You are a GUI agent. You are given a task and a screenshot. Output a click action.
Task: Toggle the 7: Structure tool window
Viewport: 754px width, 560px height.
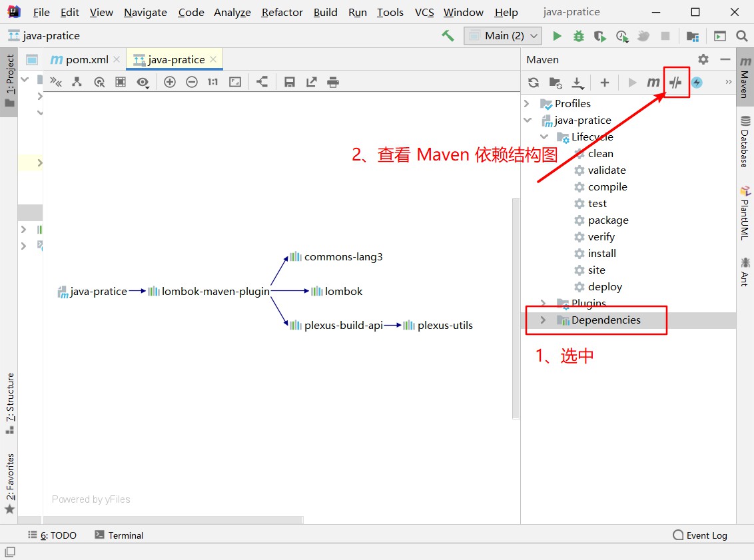click(x=9, y=404)
